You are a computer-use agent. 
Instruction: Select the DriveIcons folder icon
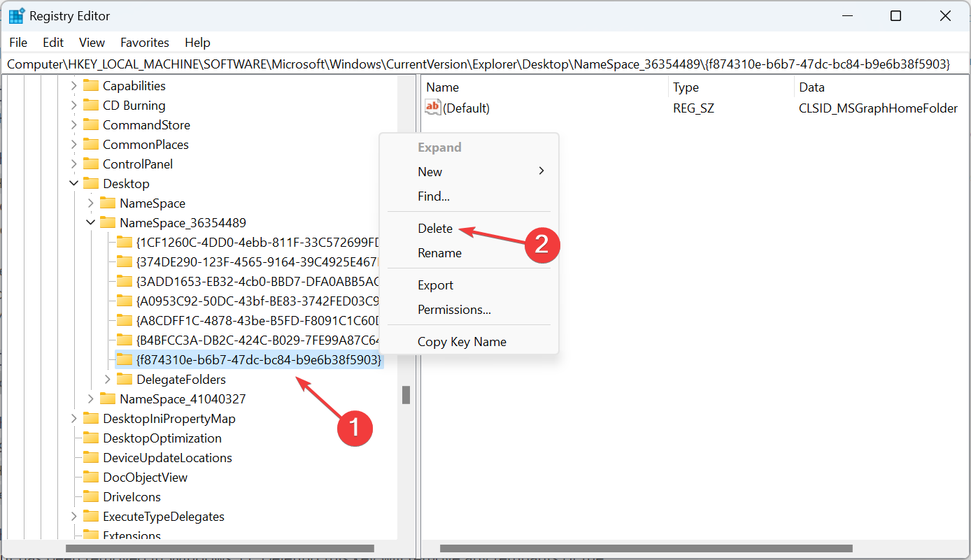[x=91, y=497]
